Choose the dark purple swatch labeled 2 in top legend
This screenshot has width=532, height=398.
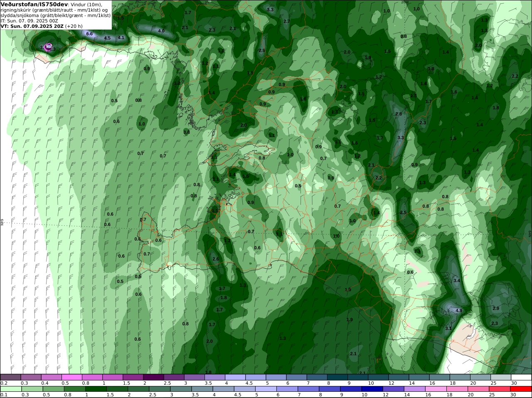(x=154, y=377)
